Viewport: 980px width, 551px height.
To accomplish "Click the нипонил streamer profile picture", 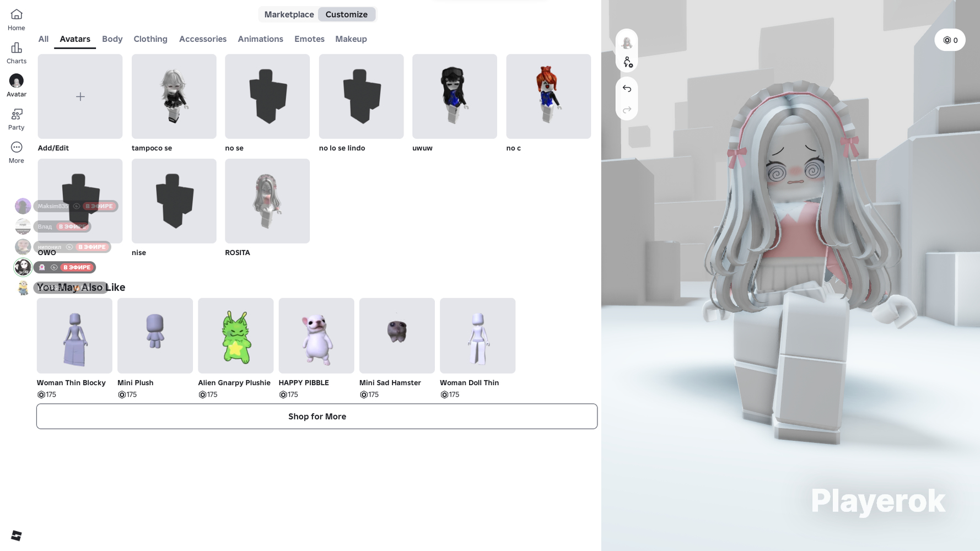I will click(x=23, y=247).
